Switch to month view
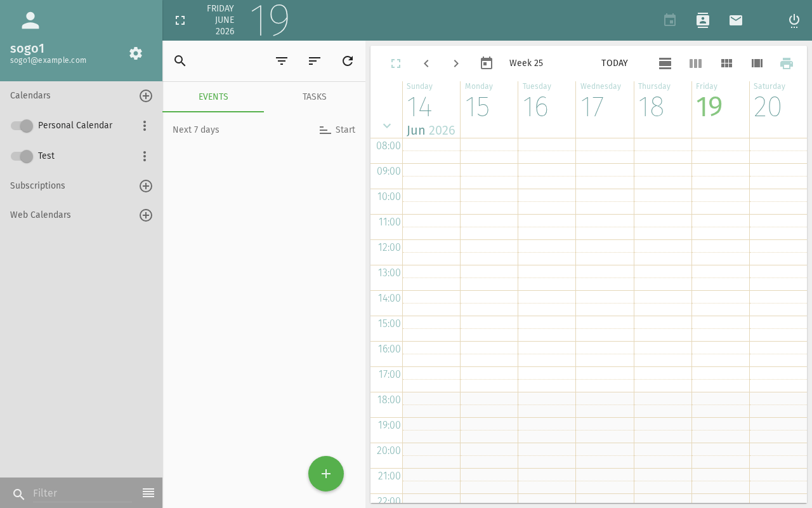Screen dimensions: 812x508 pyautogui.click(x=726, y=63)
